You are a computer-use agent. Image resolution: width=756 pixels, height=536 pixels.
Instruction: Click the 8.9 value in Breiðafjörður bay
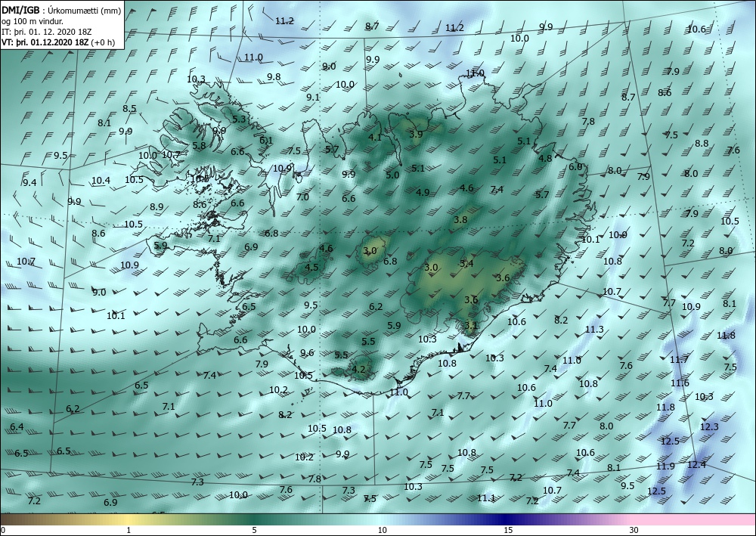(x=156, y=207)
